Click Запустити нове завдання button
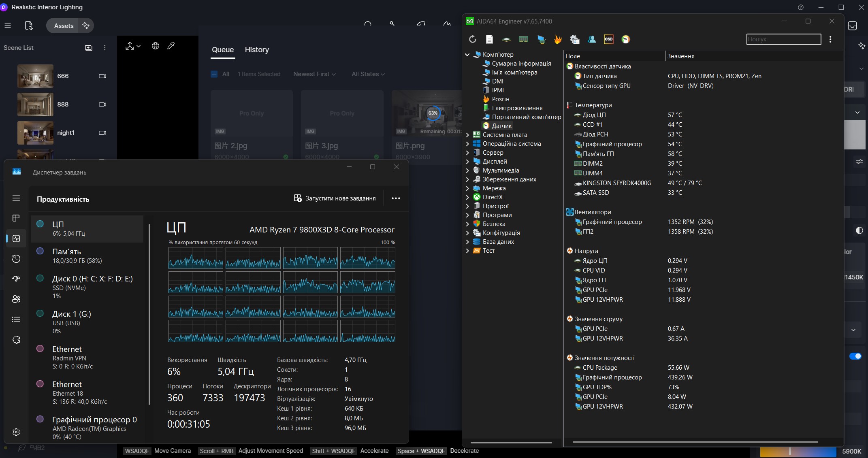The width and height of the screenshot is (868, 458). coord(335,198)
